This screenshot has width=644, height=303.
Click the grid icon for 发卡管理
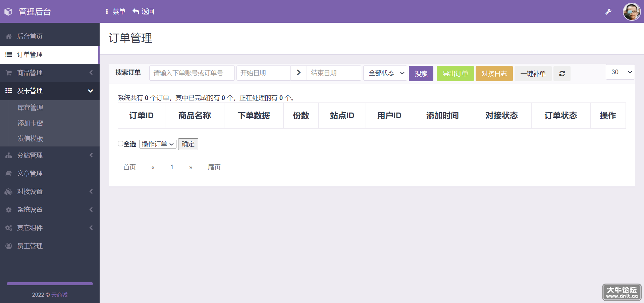coord(9,91)
